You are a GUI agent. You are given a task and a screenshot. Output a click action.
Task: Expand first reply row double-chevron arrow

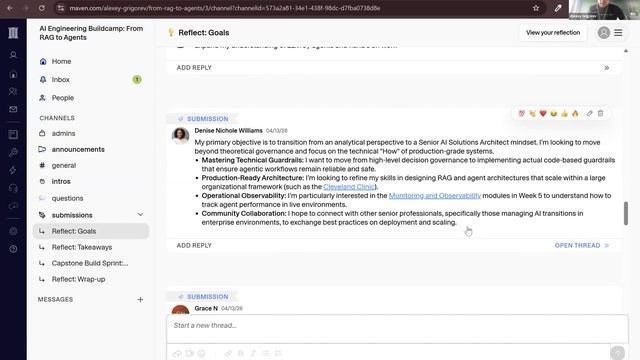point(607,68)
